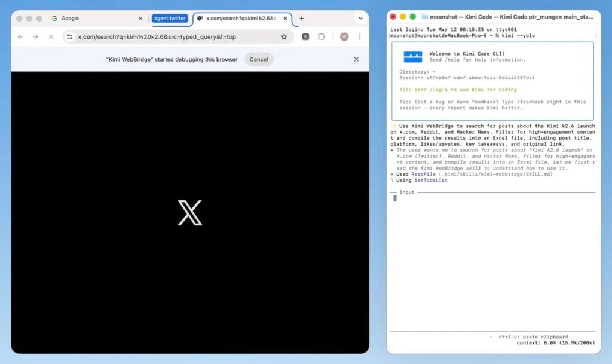Stop loading the page via X icon
Screen dimensions: 612x364
click(x=51, y=36)
